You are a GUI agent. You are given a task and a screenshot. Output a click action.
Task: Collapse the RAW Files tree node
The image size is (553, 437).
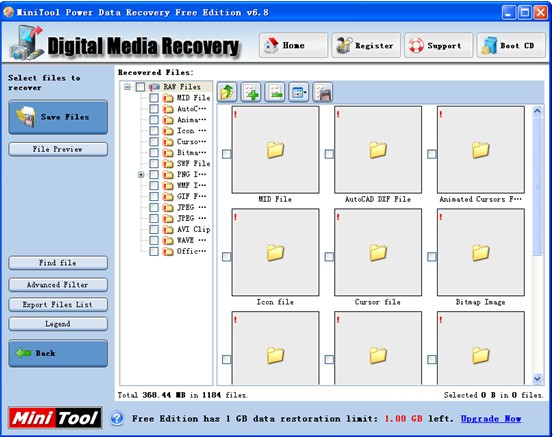[127, 87]
